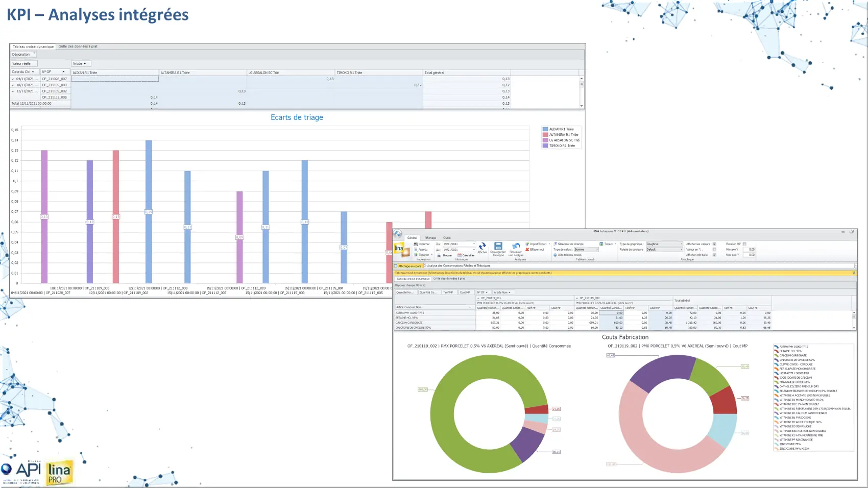Viewport: 868px width, 488px height.
Task: Click the Afficher refresh icon
Action: pos(482,246)
